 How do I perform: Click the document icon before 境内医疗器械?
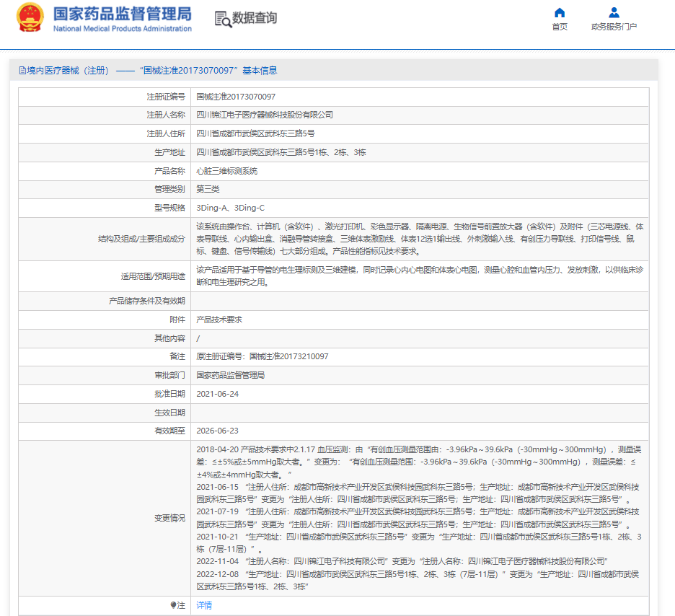click(22, 71)
